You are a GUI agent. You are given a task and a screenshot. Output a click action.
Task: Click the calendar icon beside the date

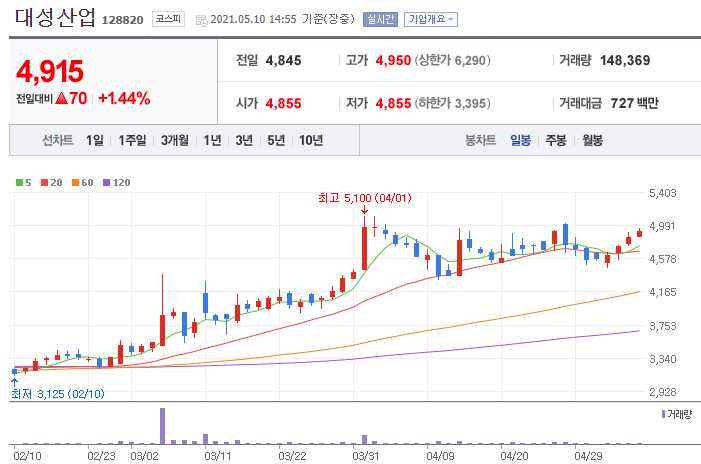click(x=202, y=20)
